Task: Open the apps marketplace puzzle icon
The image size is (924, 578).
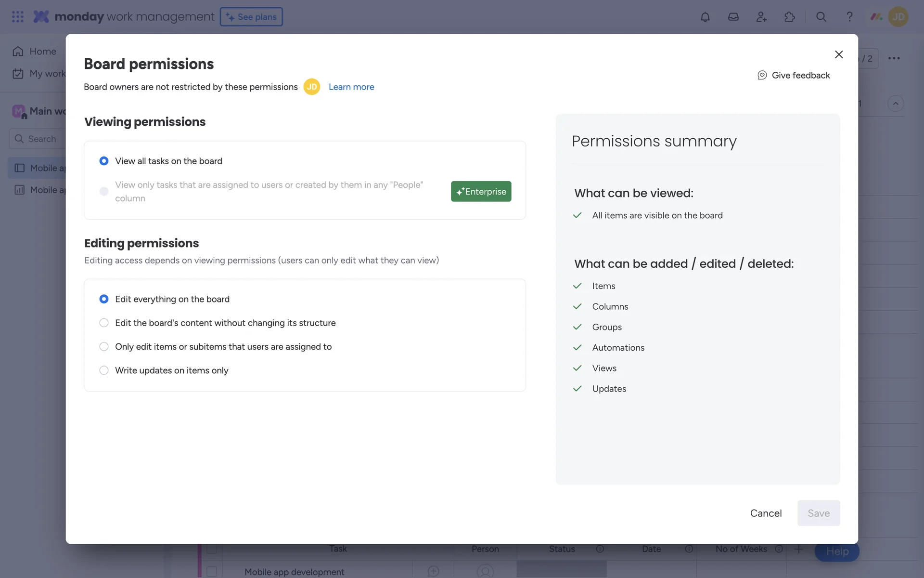Action: tap(789, 17)
